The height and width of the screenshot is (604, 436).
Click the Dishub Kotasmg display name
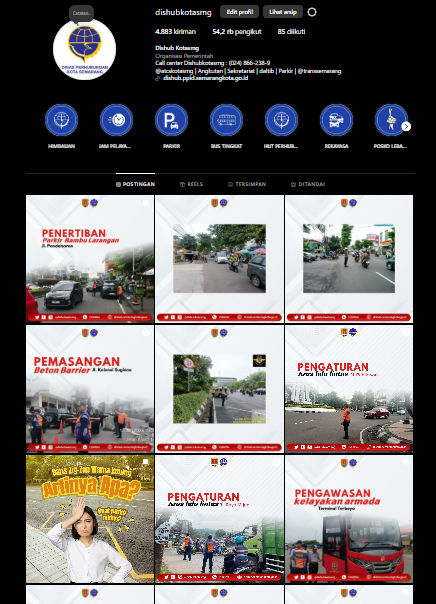pyautogui.click(x=177, y=48)
